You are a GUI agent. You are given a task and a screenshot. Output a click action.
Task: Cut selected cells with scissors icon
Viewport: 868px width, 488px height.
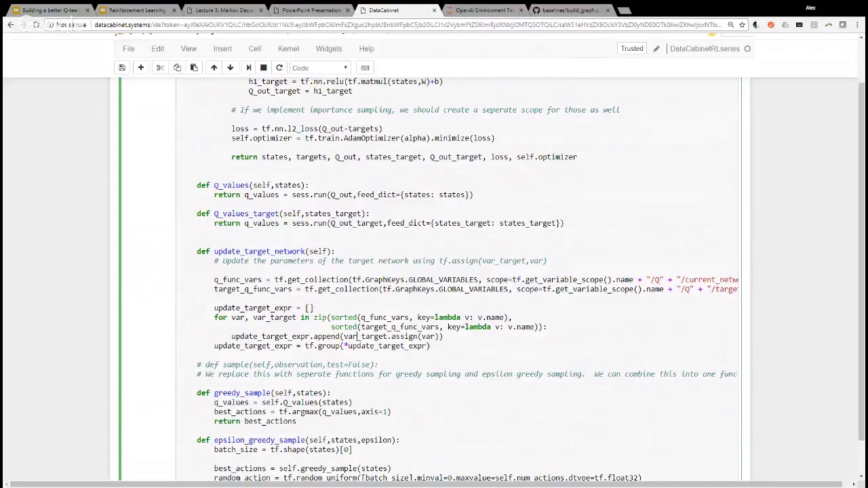tap(160, 68)
